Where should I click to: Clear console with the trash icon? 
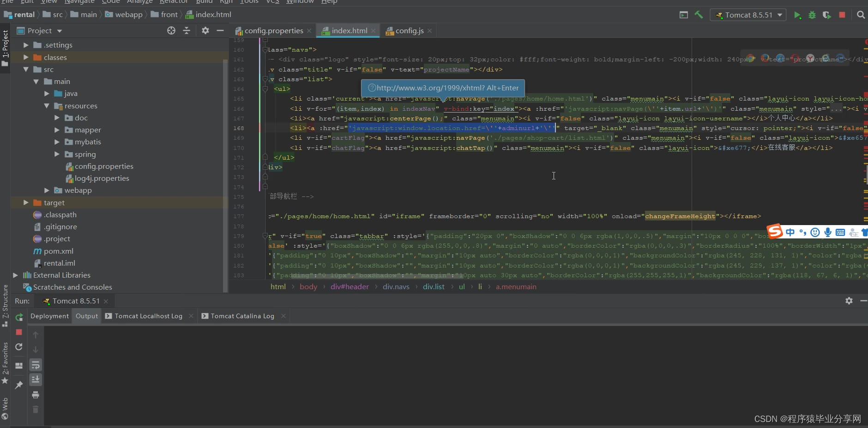pyautogui.click(x=36, y=410)
